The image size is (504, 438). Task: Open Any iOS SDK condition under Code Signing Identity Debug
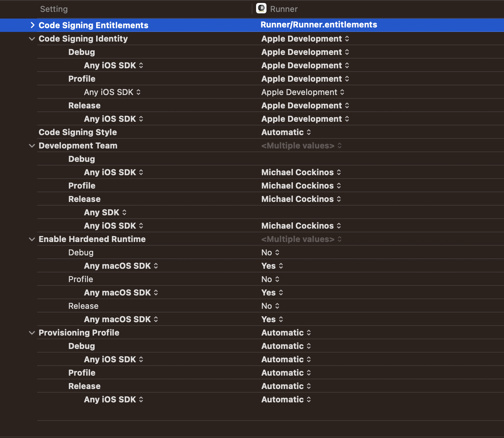(x=113, y=65)
